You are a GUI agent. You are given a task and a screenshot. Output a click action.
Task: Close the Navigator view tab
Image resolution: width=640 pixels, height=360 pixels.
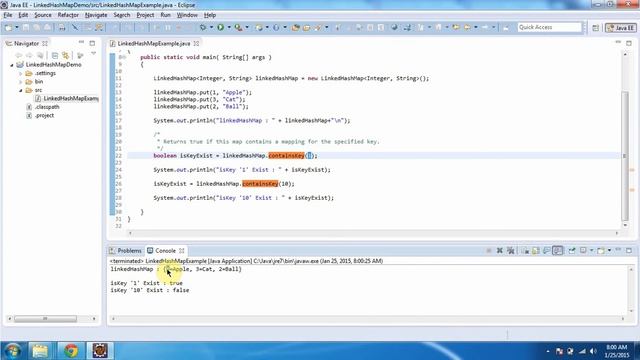45,43
